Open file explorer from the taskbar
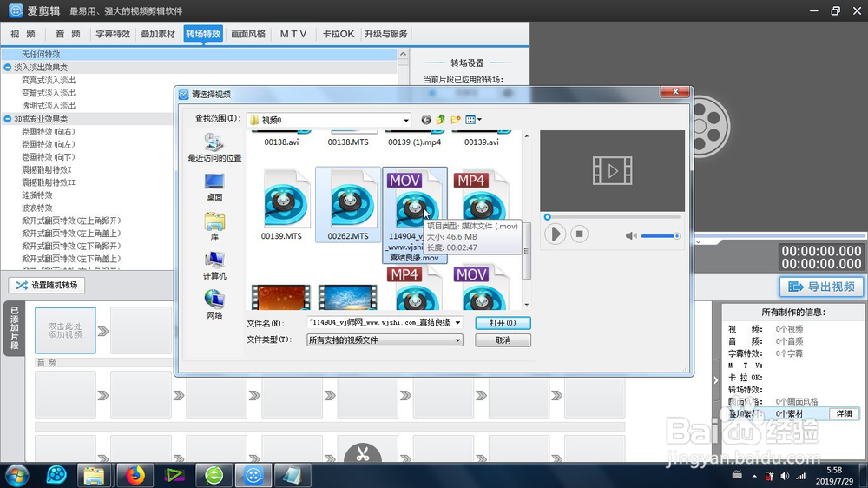The height and width of the screenshot is (488, 868). [94, 475]
